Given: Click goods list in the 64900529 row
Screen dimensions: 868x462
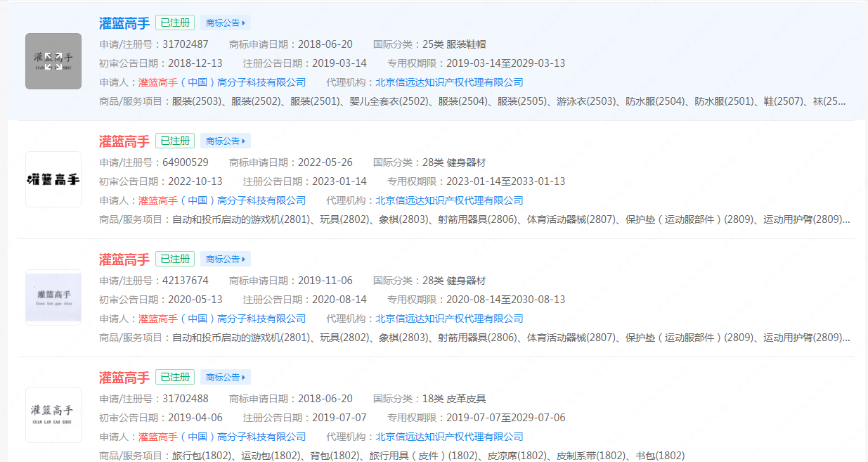Looking at the screenshot, I should [511, 219].
